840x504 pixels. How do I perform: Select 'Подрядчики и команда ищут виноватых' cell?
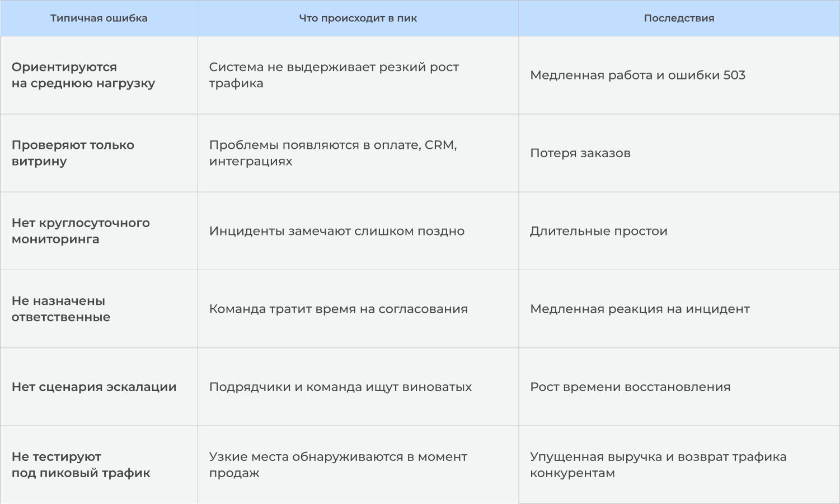[358, 387]
